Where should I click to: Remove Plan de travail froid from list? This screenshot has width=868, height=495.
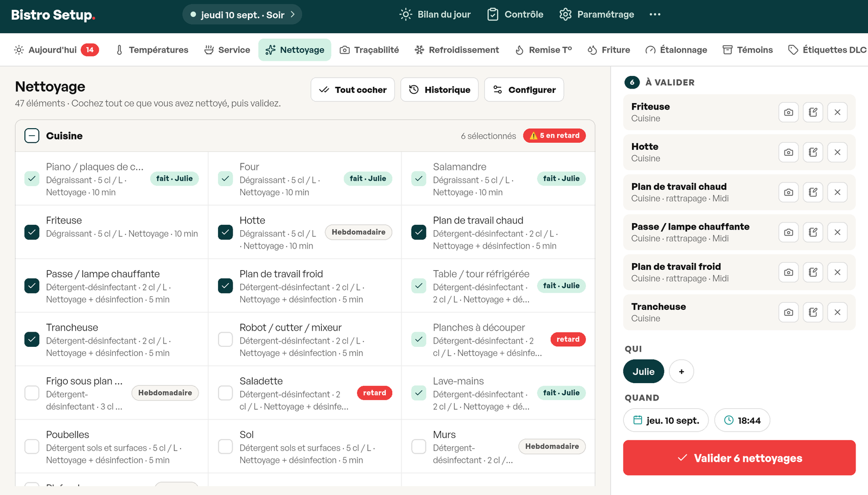click(x=838, y=272)
